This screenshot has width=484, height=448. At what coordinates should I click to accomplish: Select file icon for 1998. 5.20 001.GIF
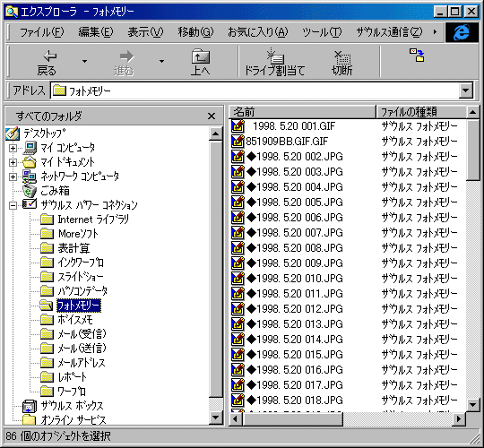[x=238, y=125]
